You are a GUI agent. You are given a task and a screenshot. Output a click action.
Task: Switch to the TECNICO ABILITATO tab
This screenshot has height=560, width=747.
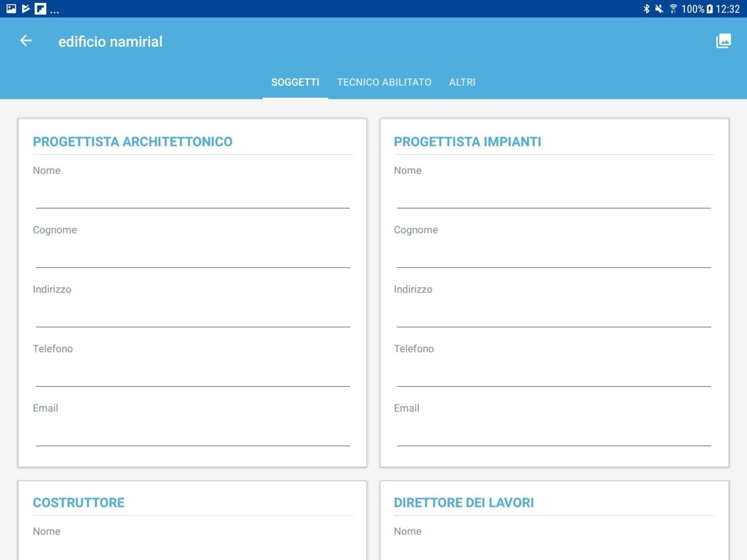coord(384,82)
